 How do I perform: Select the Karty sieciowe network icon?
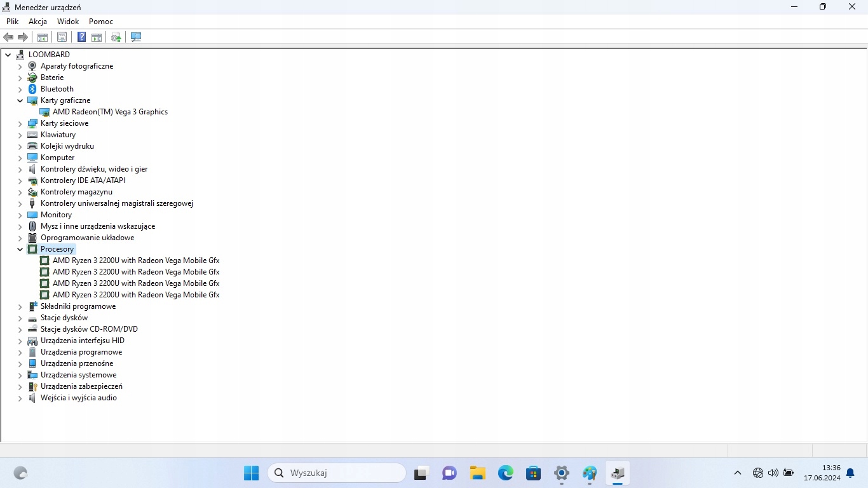(x=32, y=123)
